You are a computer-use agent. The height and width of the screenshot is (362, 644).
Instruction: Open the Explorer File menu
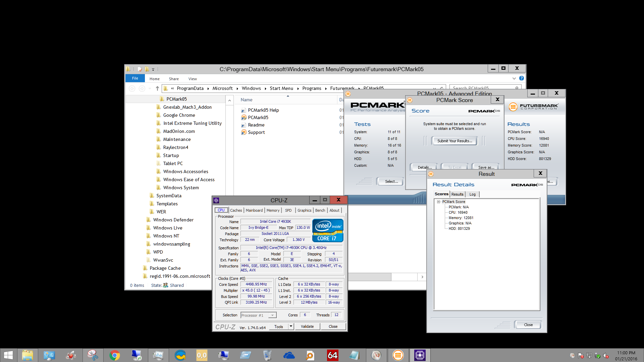coord(135,78)
